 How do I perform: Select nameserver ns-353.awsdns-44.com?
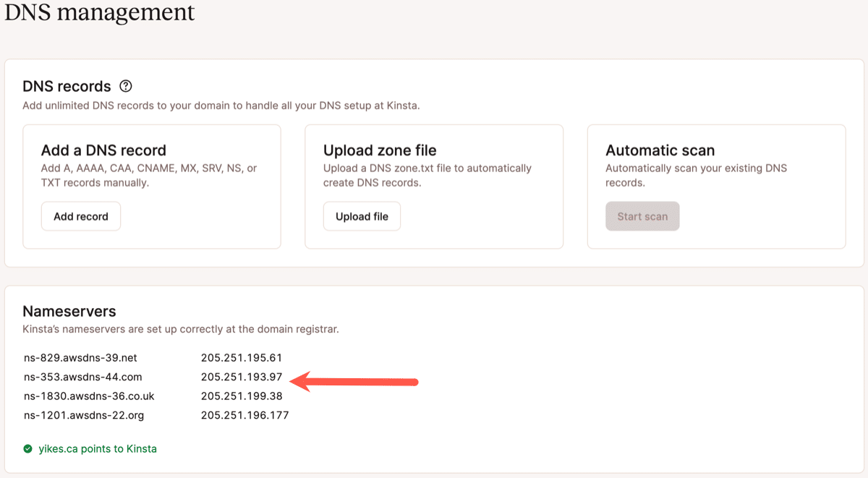(x=83, y=377)
